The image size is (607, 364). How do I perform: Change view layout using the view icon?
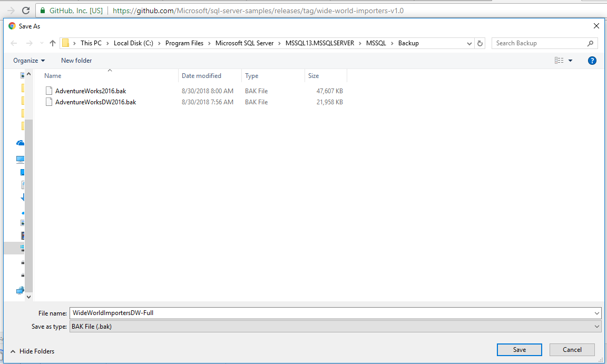pyautogui.click(x=559, y=61)
